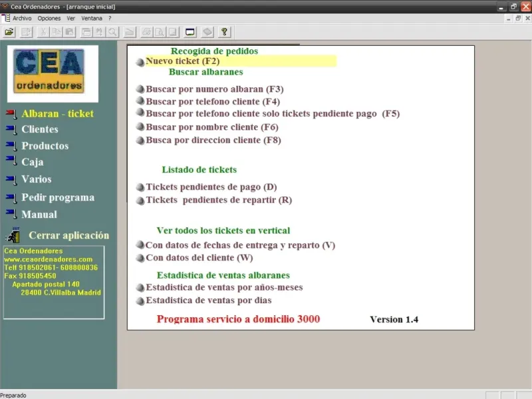The width and height of the screenshot is (532, 399).
Task: Open the Clientes section
Action: pos(40,129)
